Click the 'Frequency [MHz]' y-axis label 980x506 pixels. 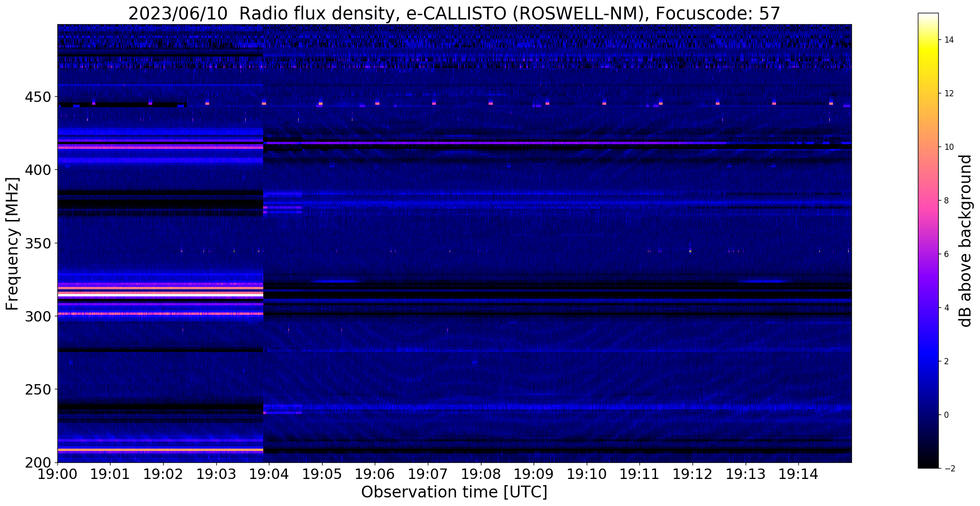pos(12,244)
